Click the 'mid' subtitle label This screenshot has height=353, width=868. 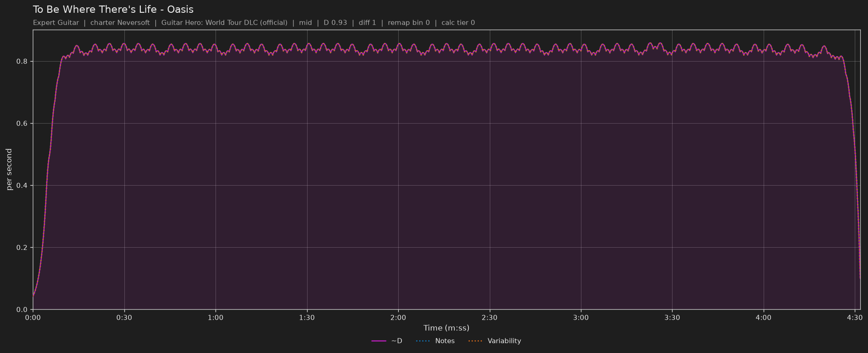[x=305, y=22]
